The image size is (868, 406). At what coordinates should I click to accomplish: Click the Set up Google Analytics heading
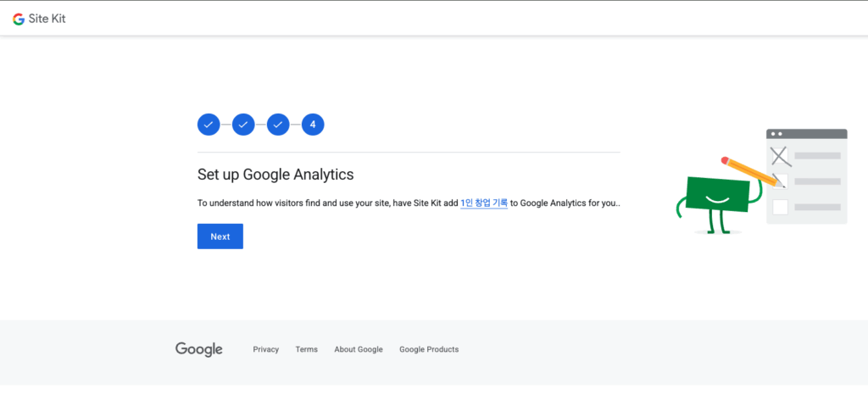[275, 175]
